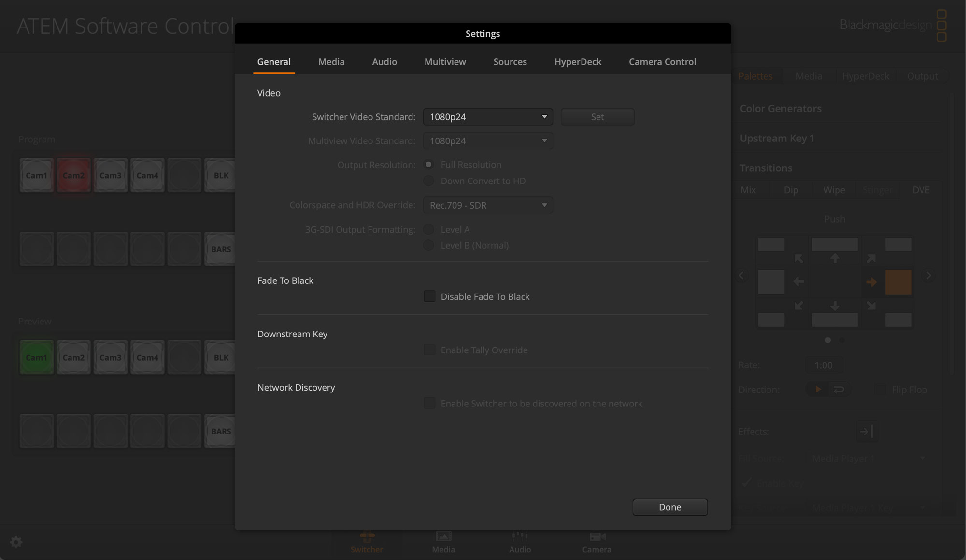The width and height of the screenshot is (966, 560).
Task: Check the Disable Fade To Black checkbox
Action: 429,296
